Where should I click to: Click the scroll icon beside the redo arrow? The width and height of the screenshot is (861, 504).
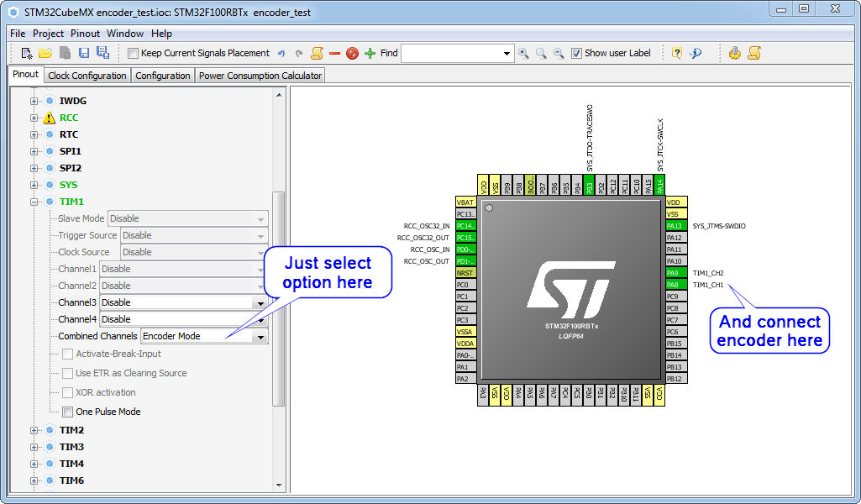click(317, 53)
